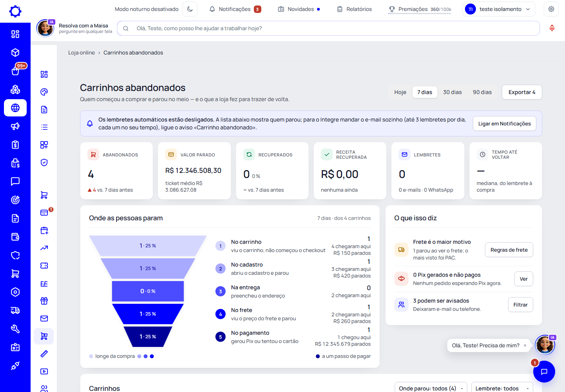
Task: Click the Maisa floating avatar
Action: 545,345
